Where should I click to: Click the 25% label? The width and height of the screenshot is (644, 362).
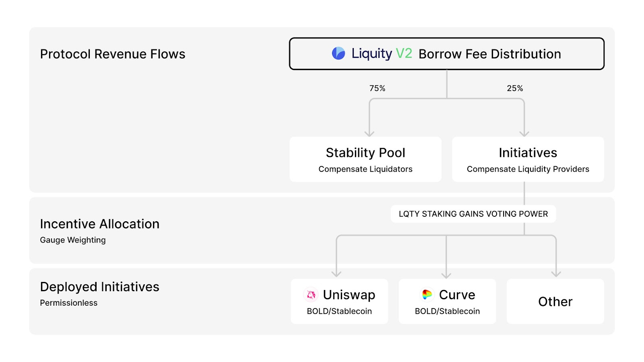coord(515,88)
